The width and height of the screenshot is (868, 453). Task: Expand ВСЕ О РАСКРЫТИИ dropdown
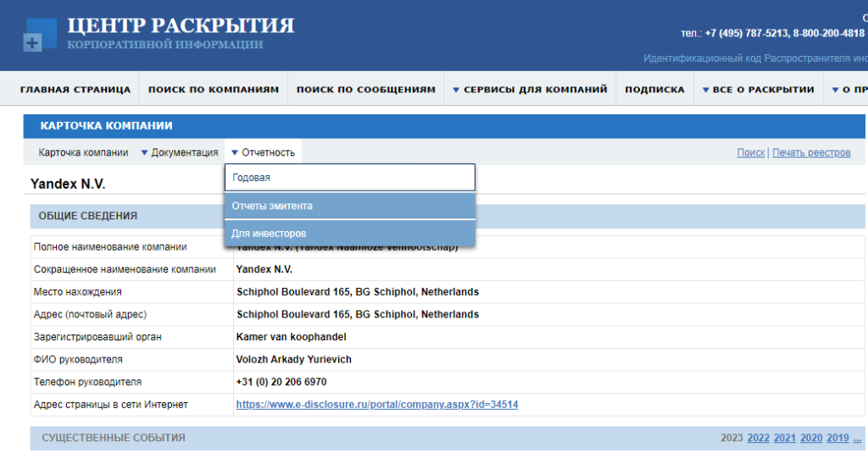coord(759,89)
